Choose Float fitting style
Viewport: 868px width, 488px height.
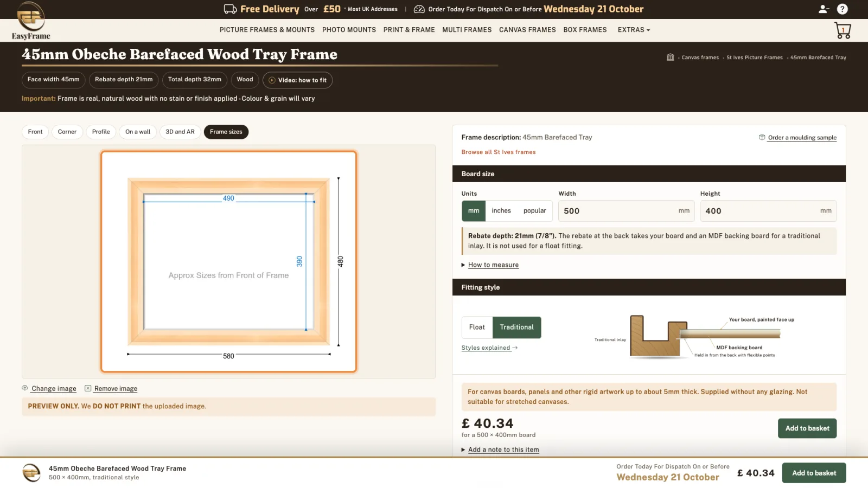click(x=477, y=328)
